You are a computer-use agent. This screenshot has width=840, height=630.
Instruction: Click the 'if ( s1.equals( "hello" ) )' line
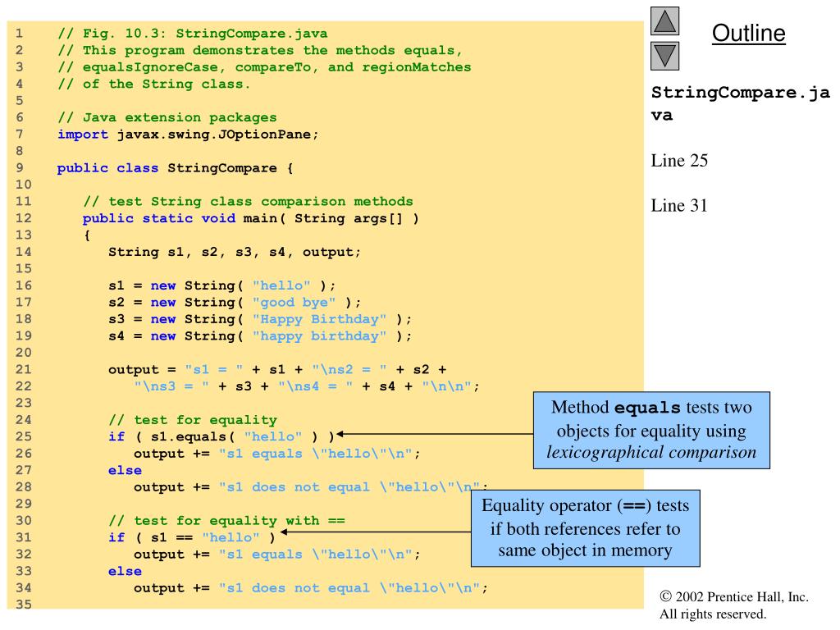click(x=221, y=437)
